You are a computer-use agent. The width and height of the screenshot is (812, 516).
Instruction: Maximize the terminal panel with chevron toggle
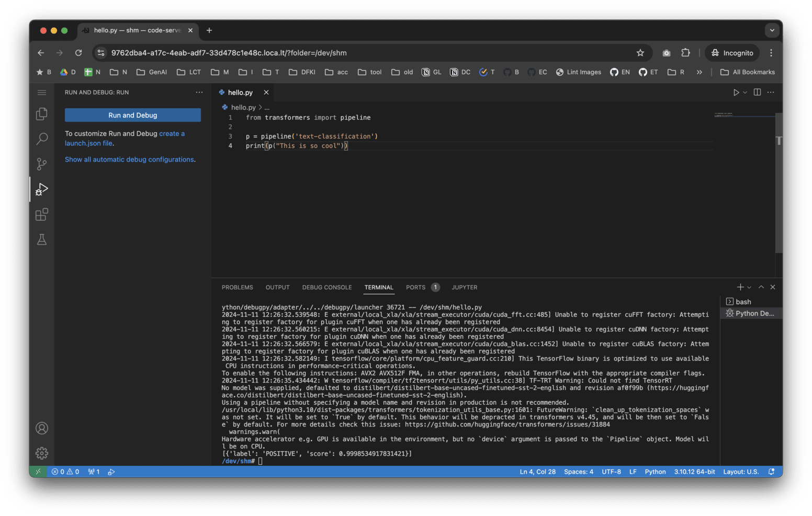[761, 287]
